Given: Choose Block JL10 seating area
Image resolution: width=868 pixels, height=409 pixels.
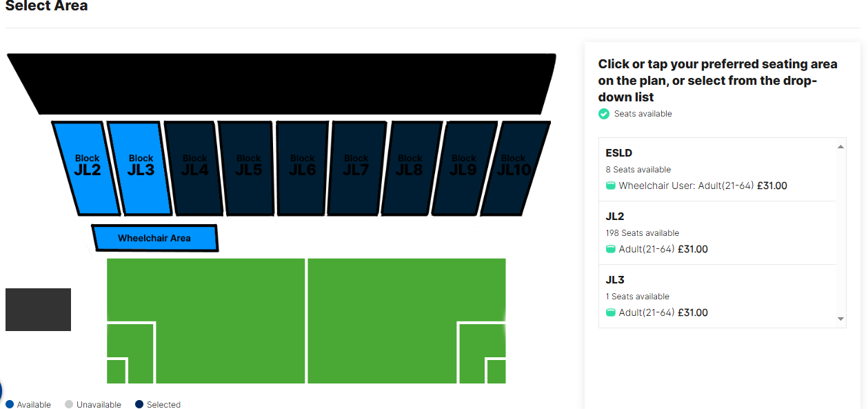Looking at the screenshot, I should (x=514, y=168).
